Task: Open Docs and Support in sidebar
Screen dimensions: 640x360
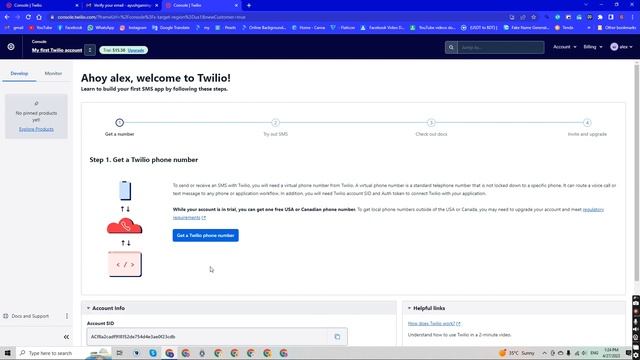Action: tap(30, 316)
